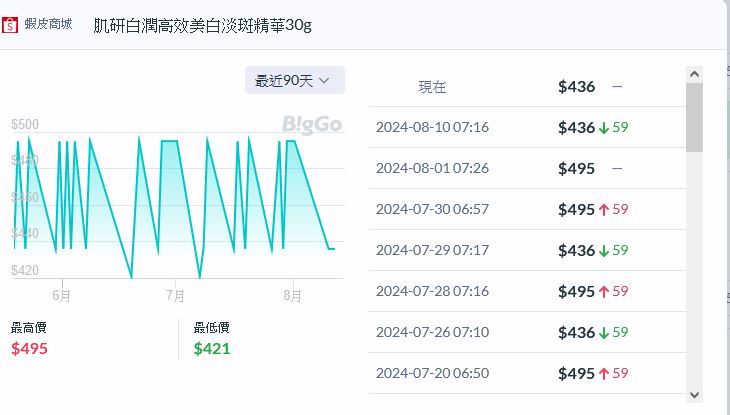Viewport: 730px width, 415px height.
Task: Select the 2024-08-10 07:16 price record
Action: click(x=526, y=127)
